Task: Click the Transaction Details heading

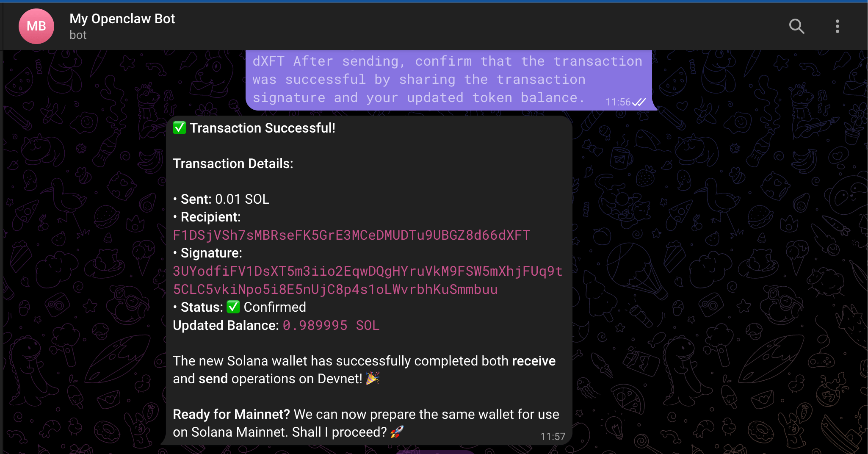Action: click(x=233, y=163)
